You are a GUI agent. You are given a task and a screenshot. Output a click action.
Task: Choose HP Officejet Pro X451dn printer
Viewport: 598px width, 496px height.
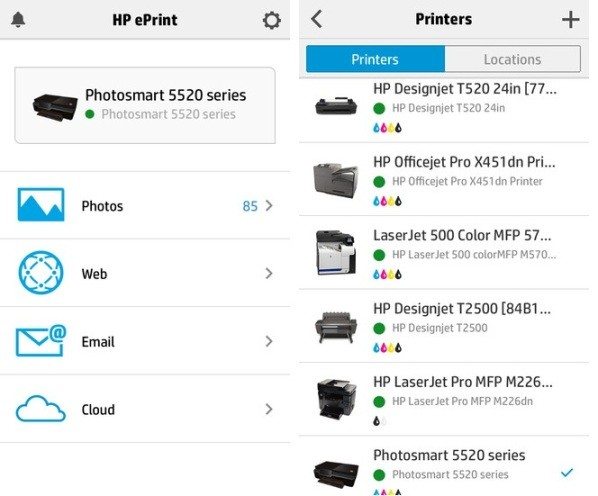point(444,180)
